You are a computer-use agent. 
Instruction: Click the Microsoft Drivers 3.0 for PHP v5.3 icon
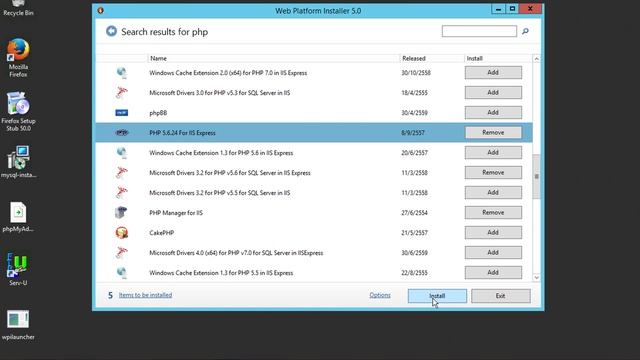click(122, 93)
